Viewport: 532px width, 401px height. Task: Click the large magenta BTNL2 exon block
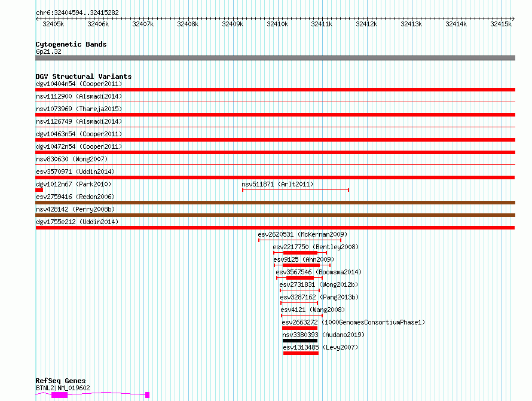[59, 395]
